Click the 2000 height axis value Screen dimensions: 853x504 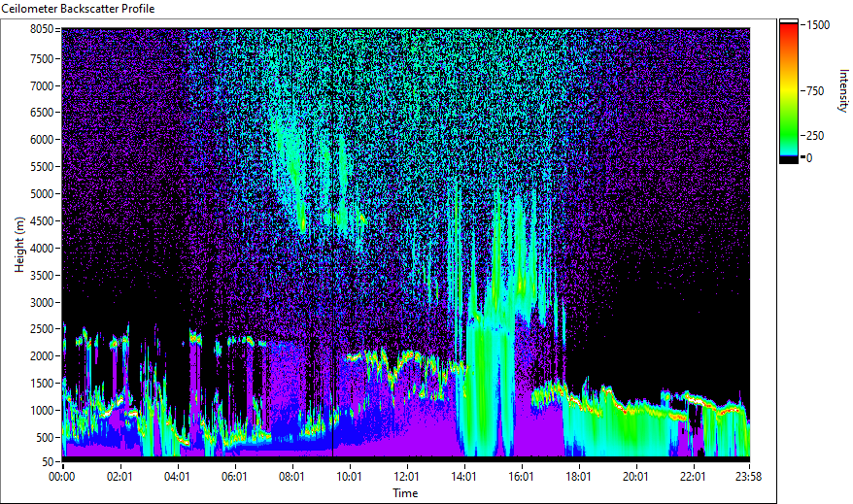pyautogui.click(x=42, y=356)
